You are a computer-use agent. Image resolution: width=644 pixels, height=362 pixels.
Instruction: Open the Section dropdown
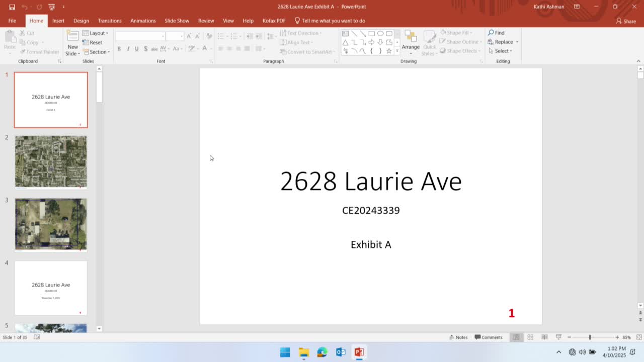tap(97, 52)
